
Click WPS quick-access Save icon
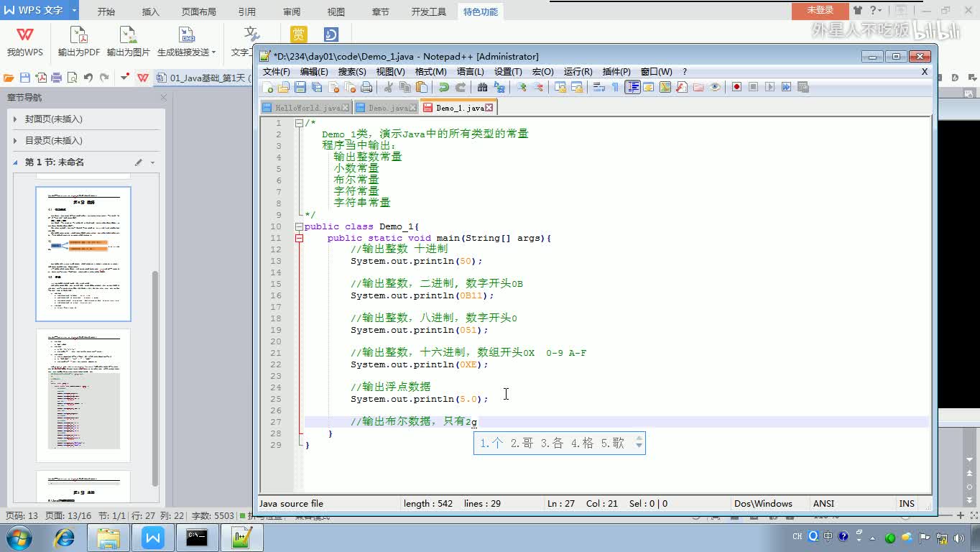pos(25,78)
